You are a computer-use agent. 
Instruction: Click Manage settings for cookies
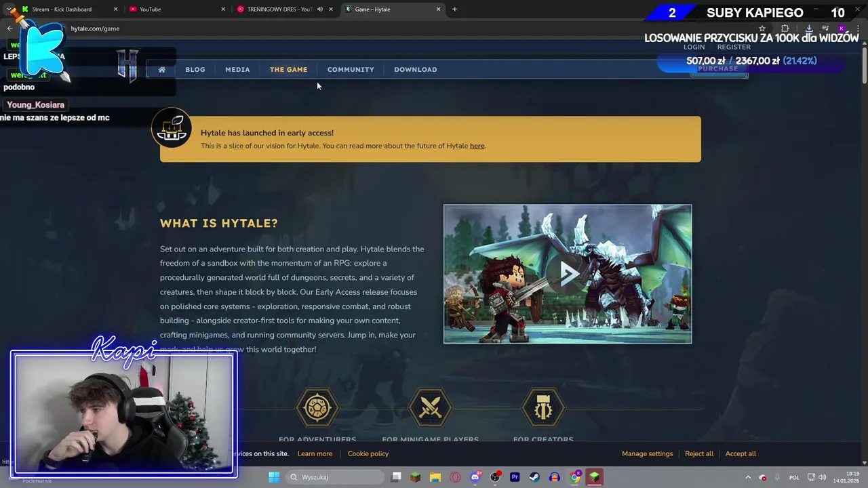(x=647, y=453)
